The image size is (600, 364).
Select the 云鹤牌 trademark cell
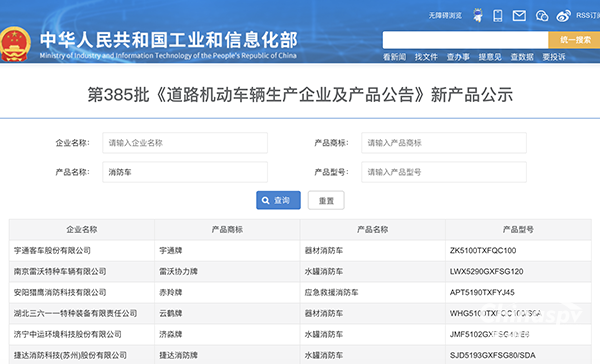pos(227,313)
